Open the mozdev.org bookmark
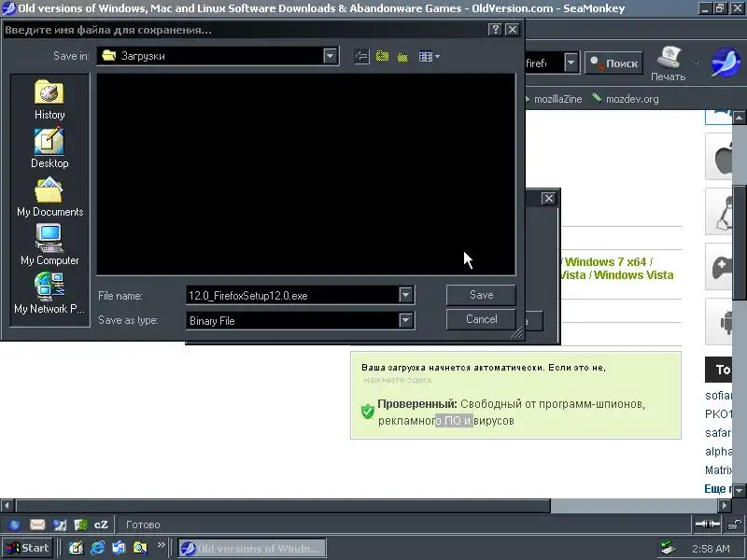 pos(626,99)
